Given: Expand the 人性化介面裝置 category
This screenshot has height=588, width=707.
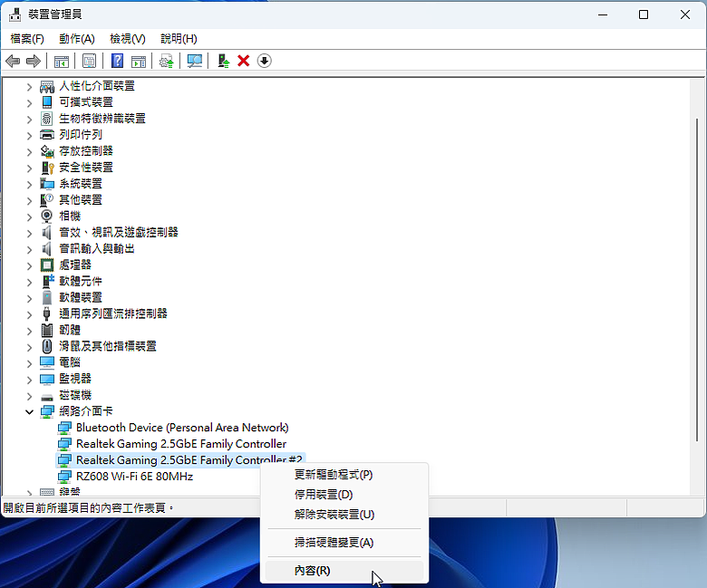Looking at the screenshot, I should [29, 86].
